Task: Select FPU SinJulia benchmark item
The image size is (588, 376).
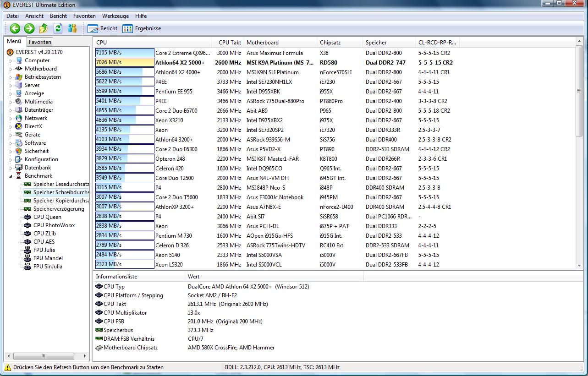Action: pos(48,267)
